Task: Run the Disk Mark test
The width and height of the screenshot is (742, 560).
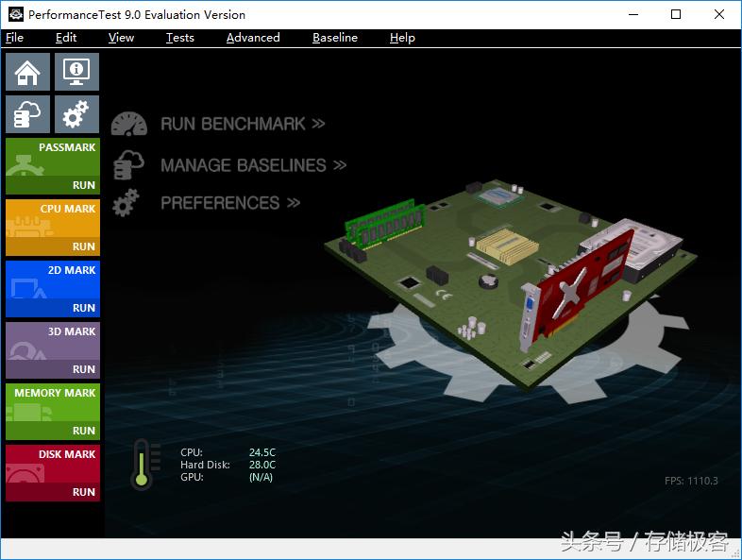Action: pos(83,492)
